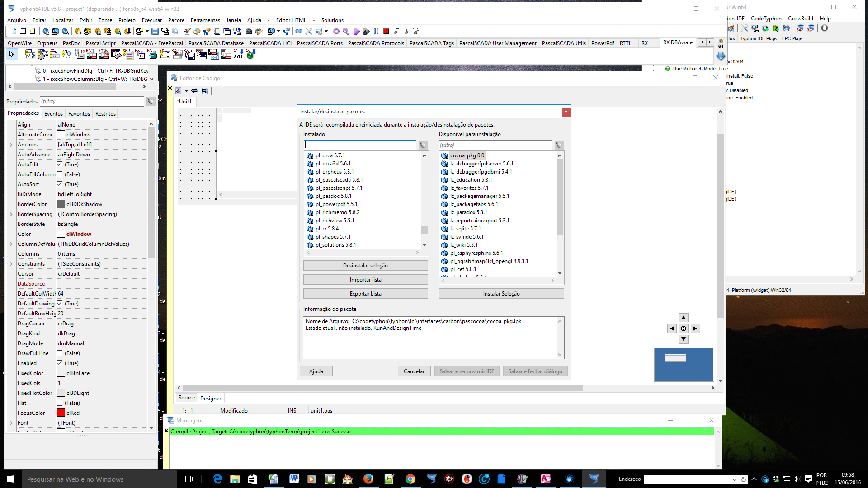Select the RX calendar 15 date component
868x488 pixels.
point(141,54)
